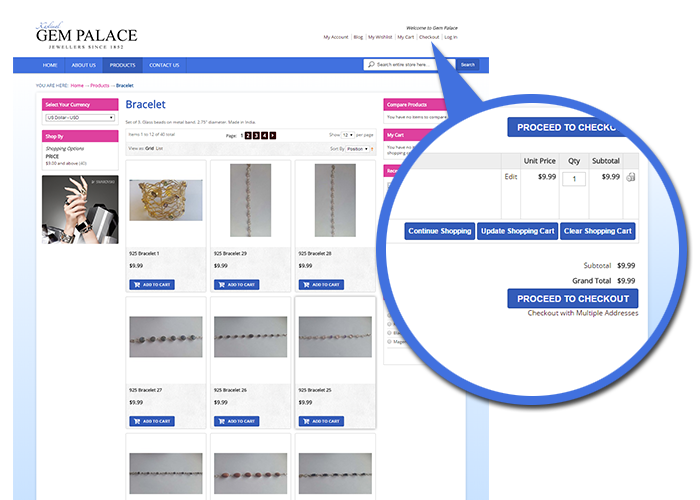This screenshot has height=500, width=700.
Task: Open the HOME menu item
Action: [50, 65]
